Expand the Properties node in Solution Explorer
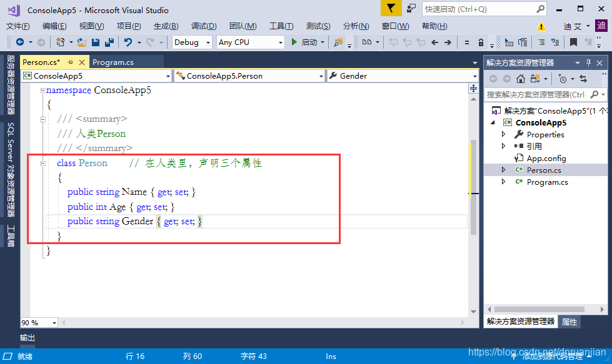The width and height of the screenshot is (612, 364). pyautogui.click(x=503, y=134)
